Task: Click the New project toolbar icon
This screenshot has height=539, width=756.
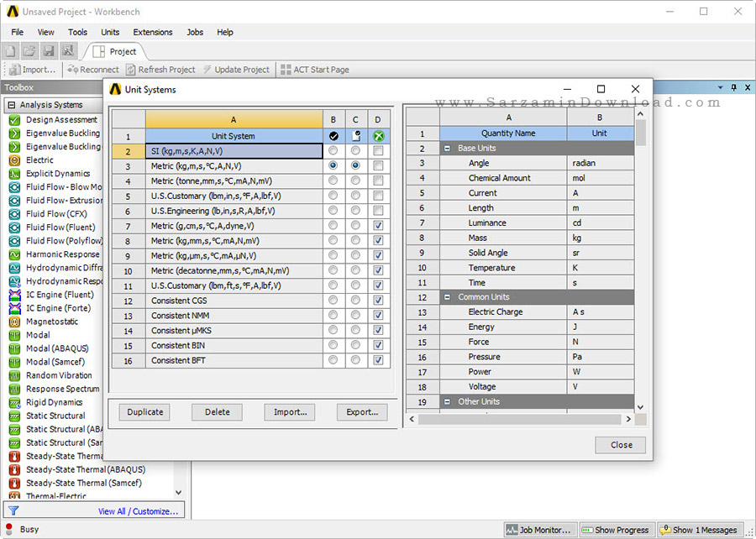Action: [x=11, y=51]
